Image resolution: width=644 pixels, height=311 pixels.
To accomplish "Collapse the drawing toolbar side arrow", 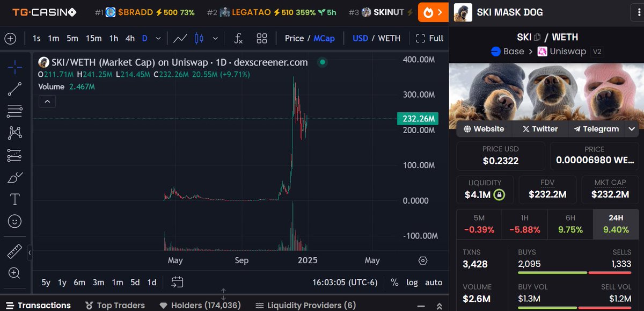I will click(x=30, y=252).
